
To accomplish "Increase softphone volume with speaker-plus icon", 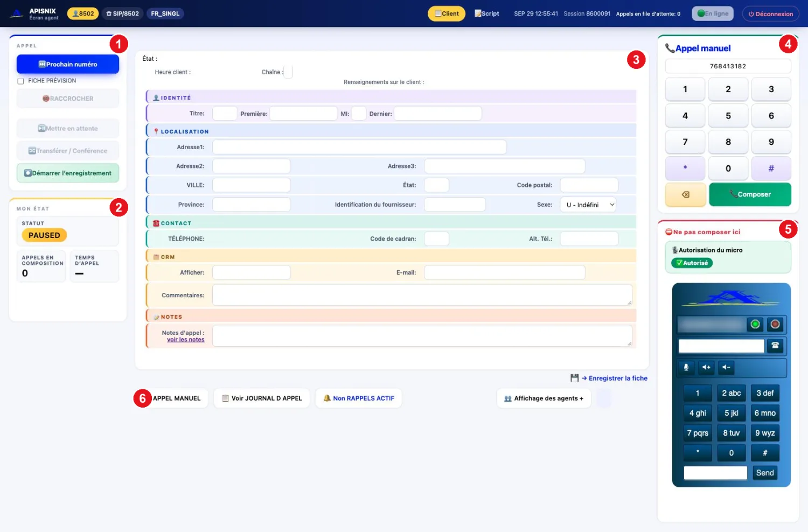I will (706, 367).
